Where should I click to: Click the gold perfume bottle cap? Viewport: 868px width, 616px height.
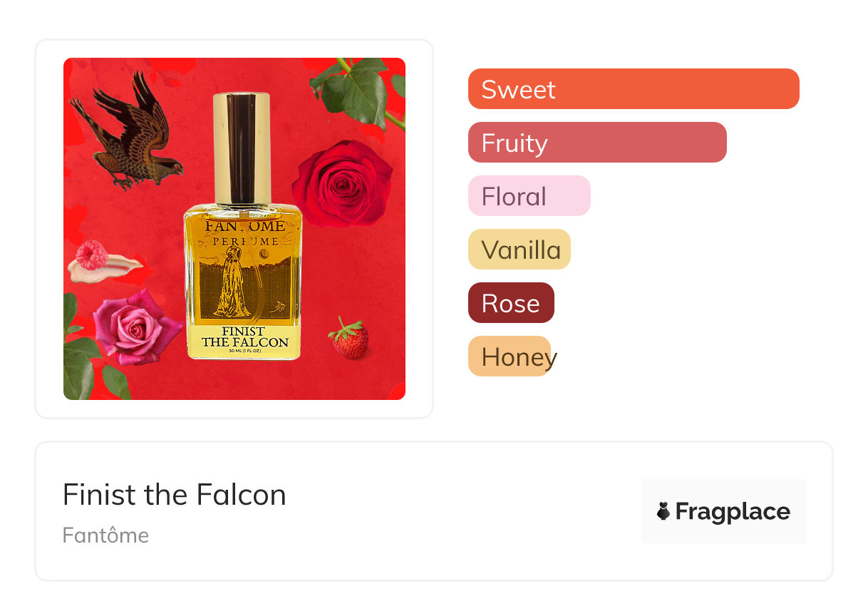242,148
